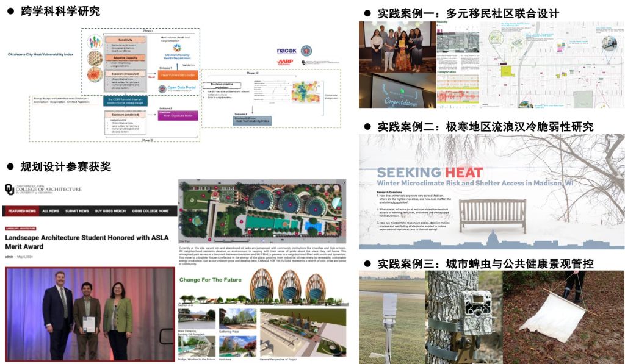
Task: Click the colorful people figures circle icon
Action: [95, 42]
